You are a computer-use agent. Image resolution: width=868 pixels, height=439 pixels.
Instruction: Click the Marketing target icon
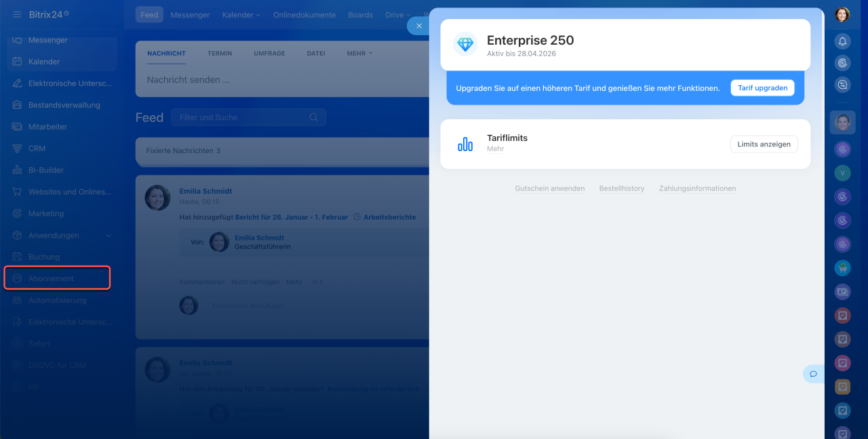point(17,213)
